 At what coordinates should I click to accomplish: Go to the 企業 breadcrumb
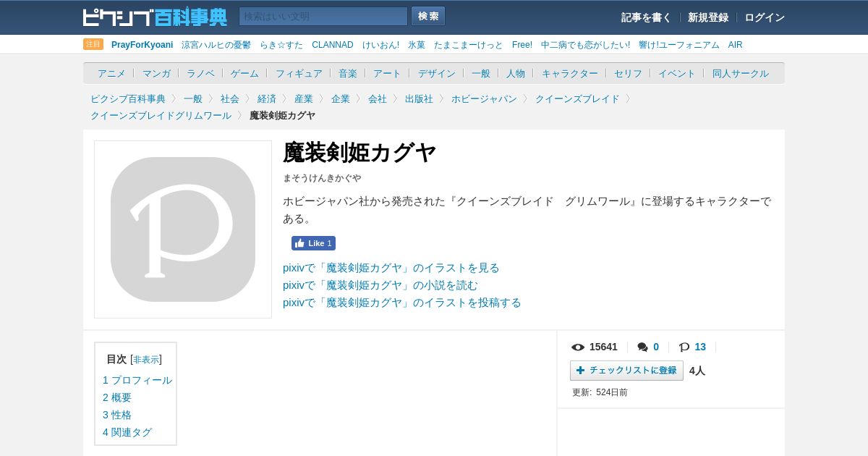click(x=341, y=98)
